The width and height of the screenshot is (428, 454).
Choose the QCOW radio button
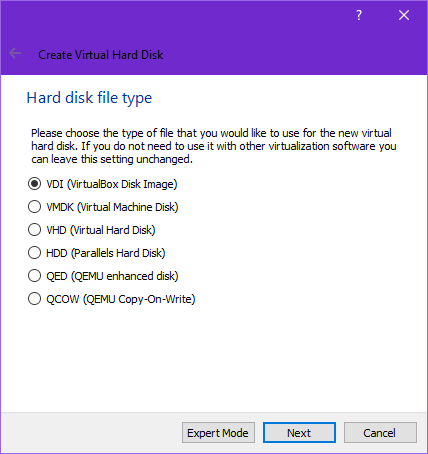34,299
